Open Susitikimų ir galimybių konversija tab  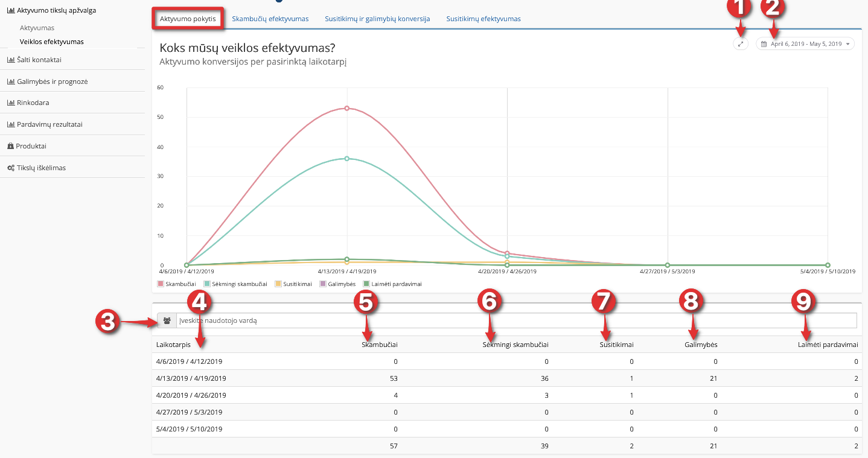tap(377, 19)
